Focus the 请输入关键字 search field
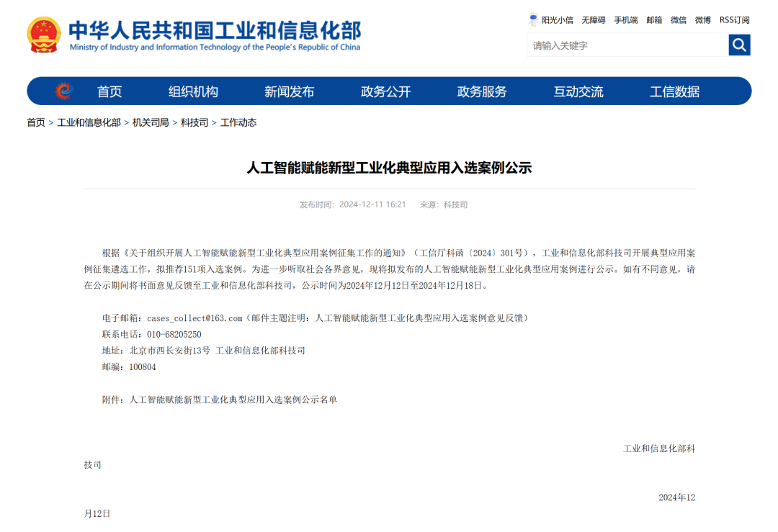This screenshot has height=532, width=778. click(627, 45)
